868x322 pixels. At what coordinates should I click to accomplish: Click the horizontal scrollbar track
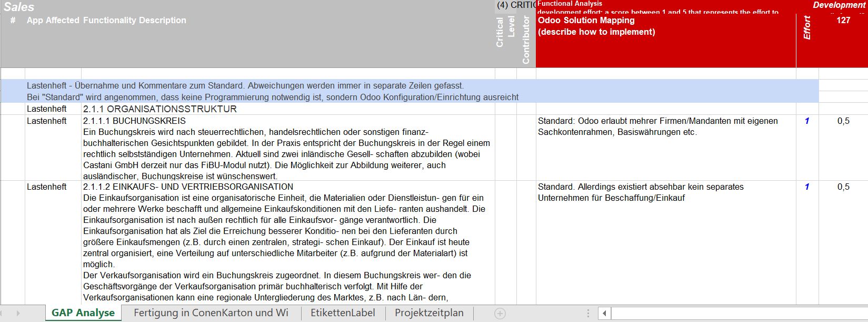pyautogui.click(x=737, y=314)
